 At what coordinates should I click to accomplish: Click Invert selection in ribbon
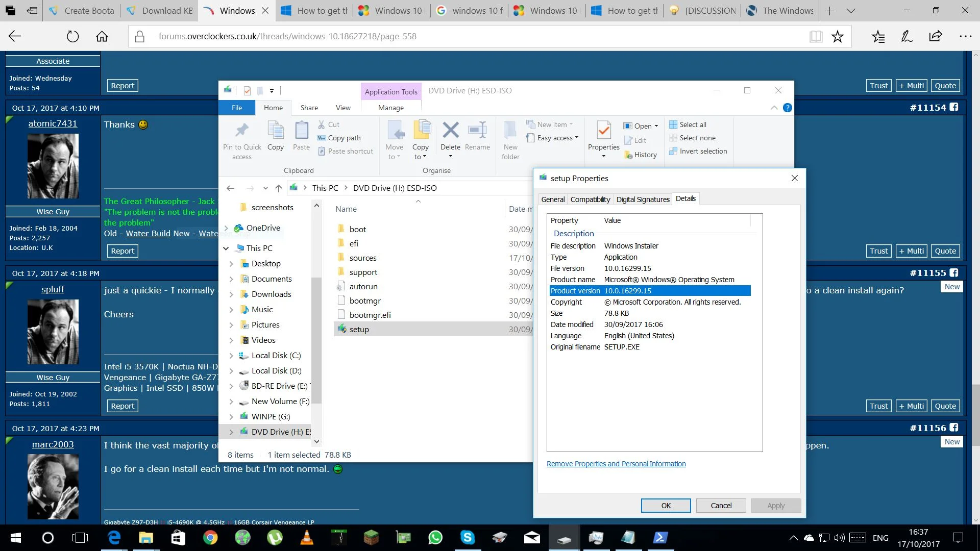[x=698, y=151]
